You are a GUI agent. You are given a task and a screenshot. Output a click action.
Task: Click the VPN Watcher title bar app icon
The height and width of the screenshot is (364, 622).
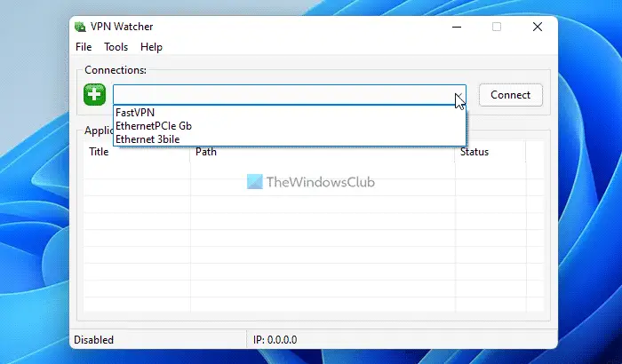click(80, 27)
